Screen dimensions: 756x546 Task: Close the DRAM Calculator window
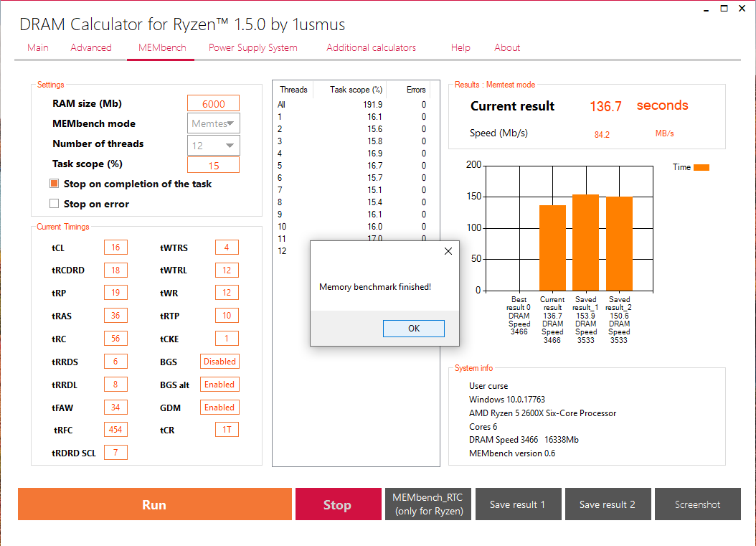point(742,9)
